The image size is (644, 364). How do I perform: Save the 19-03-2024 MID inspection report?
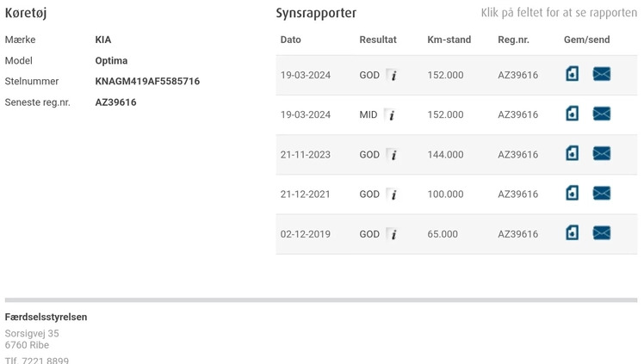[573, 114]
